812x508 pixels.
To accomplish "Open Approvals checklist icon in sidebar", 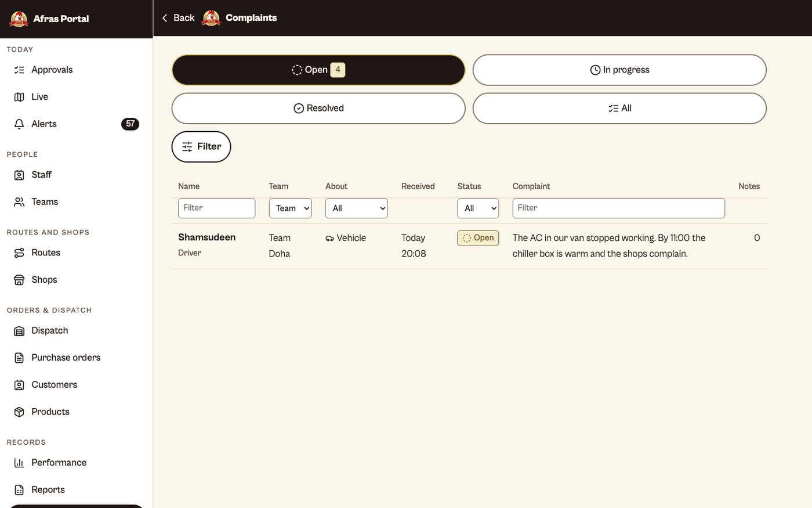I will 19,70.
